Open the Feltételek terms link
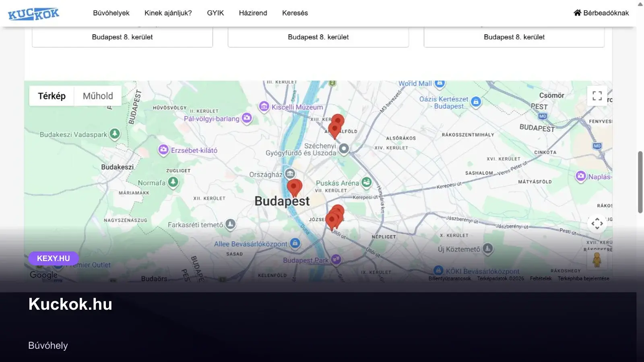The image size is (644, 362). tap(541, 278)
